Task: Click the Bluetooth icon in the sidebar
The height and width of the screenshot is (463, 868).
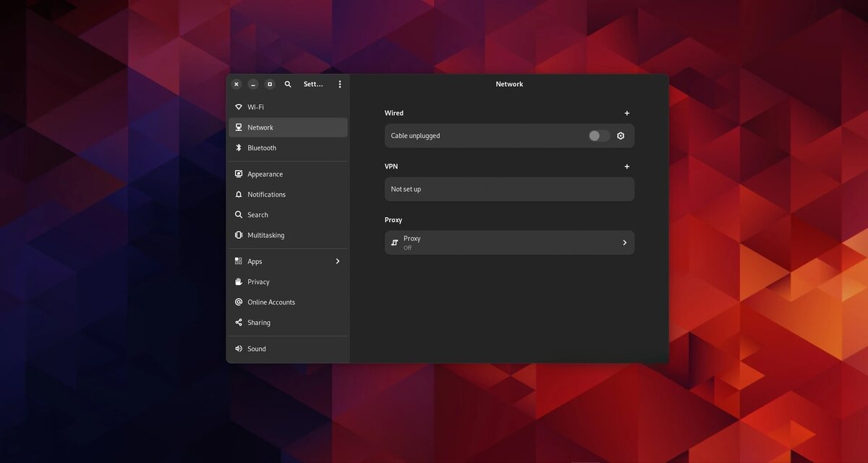Action: point(238,148)
